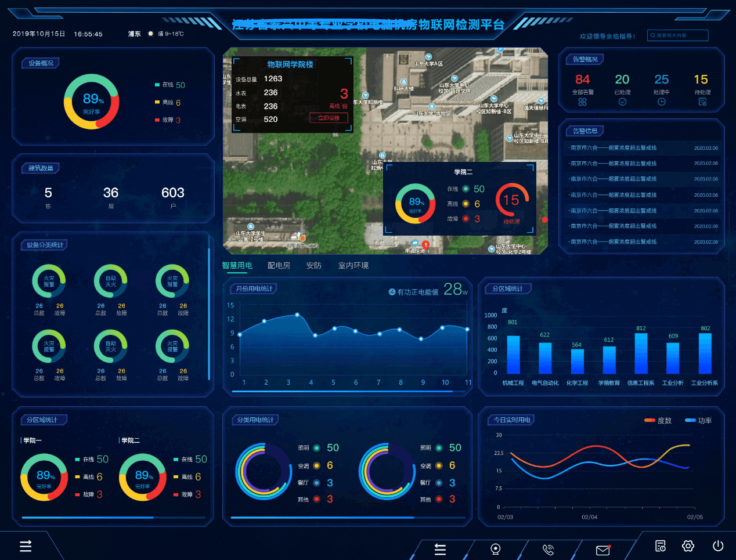Click the 立即保修 button on the map popup
Screen dimensions: 736x560
click(x=329, y=118)
